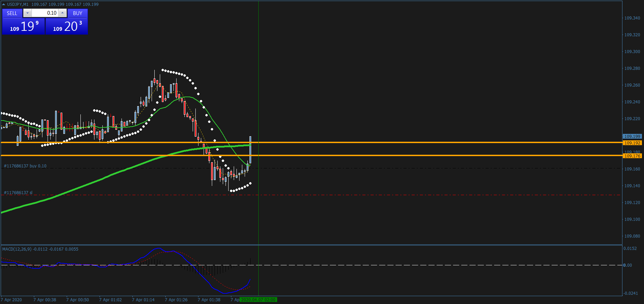Screen dimensions: 644x304
Task: Click the 109.280 price scale label
Action: (x=632, y=68)
